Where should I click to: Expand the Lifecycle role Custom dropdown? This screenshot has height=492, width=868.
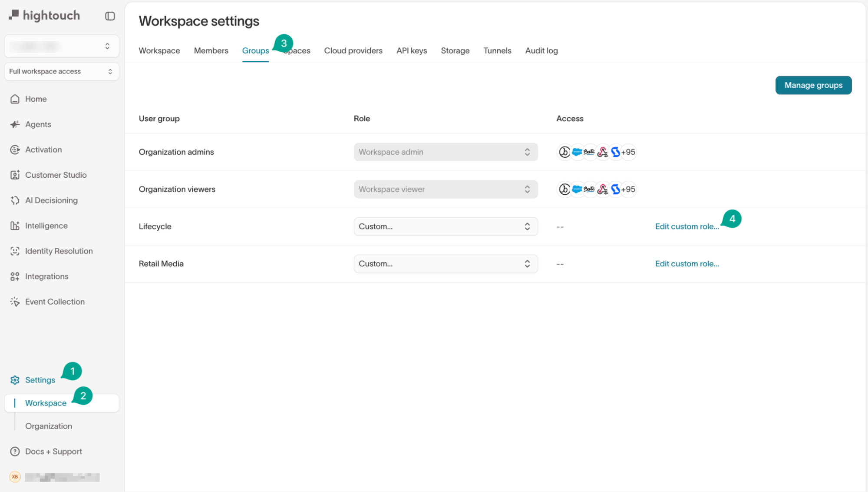tap(446, 226)
